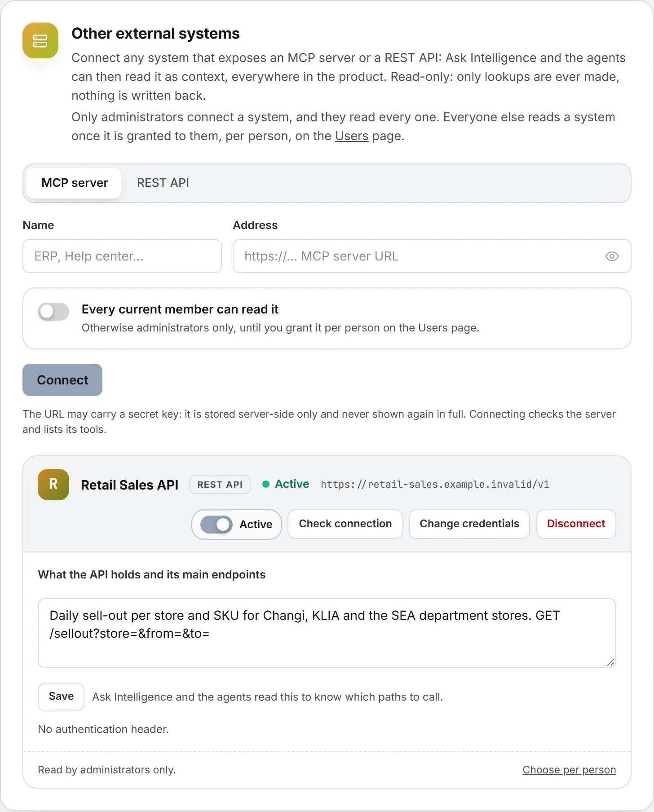Screen dimensions: 654x812
Task: Check connection for Retail Sales API
Action: click(345, 524)
